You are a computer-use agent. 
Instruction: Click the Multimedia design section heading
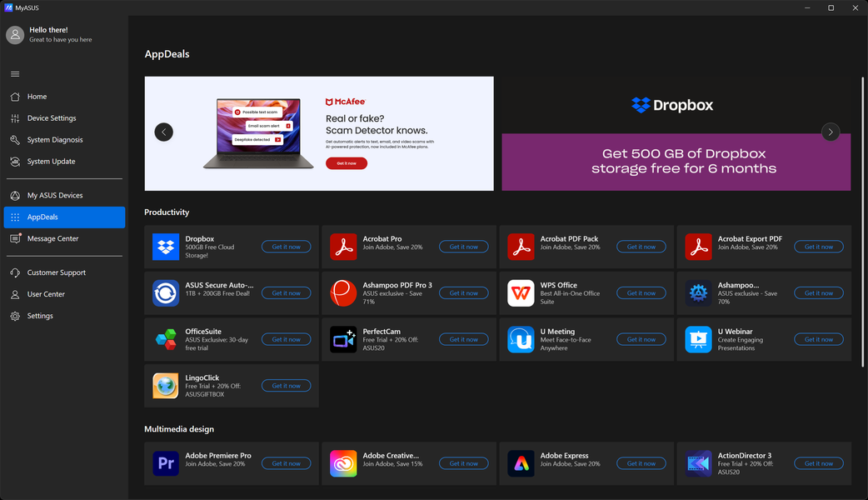[x=179, y=429]
